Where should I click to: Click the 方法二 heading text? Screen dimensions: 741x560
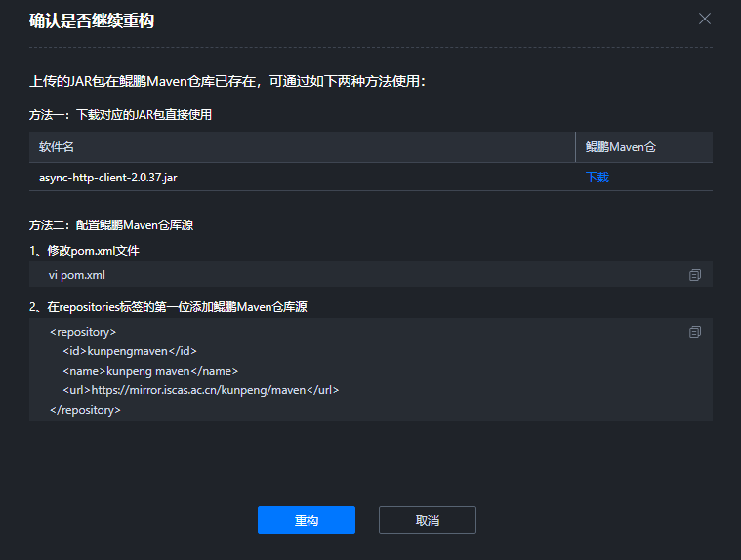(x=111, y=225)
